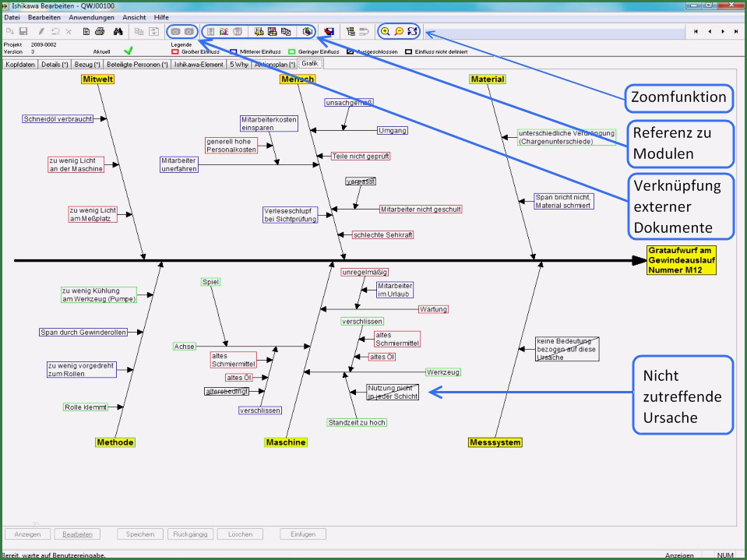Viewport: 747px width, 560px height.
Task: Switch to the Kopfdaten tab
Action: pos(19,65)
